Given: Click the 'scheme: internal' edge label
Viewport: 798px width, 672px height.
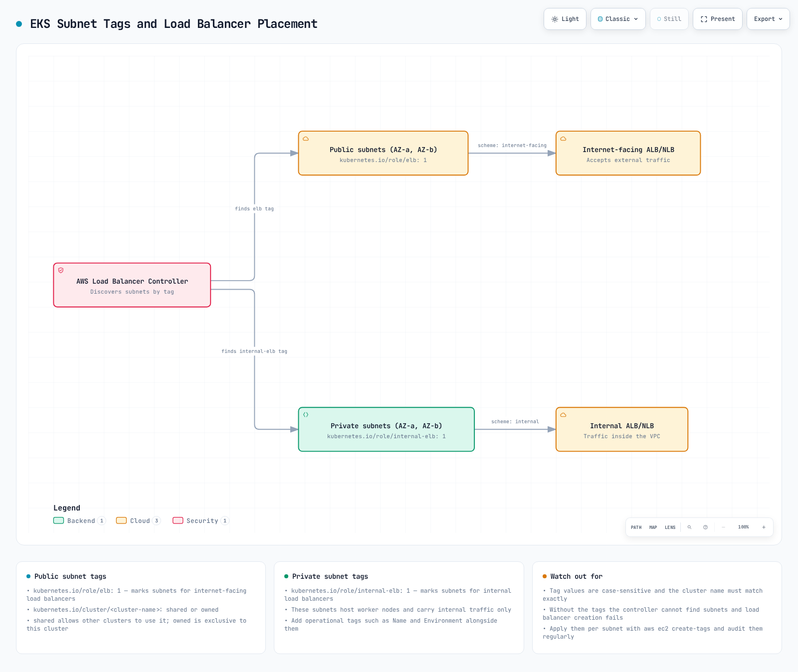Looking at the screenshot, I should [515, 422].
